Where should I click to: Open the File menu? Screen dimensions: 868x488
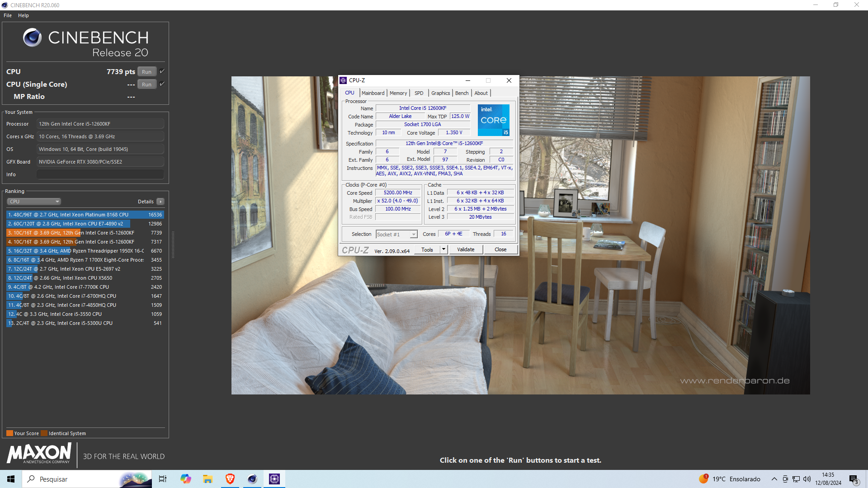click(x=8, y=15)
